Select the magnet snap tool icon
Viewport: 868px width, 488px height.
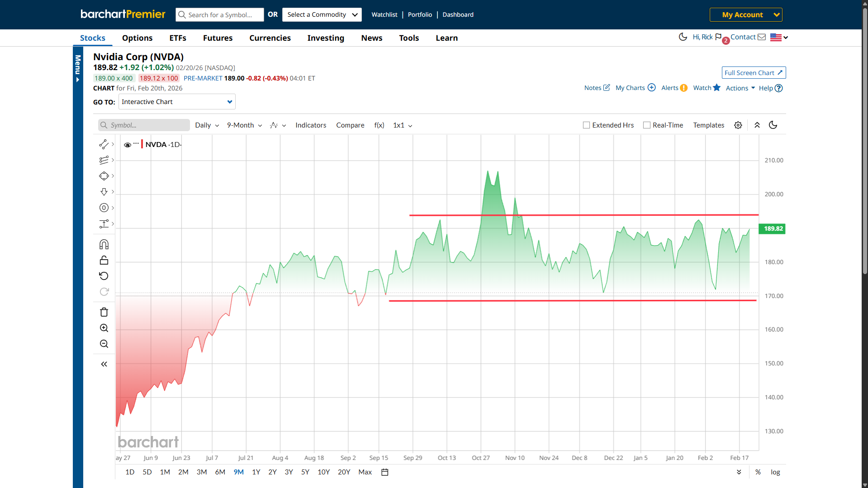104,245
